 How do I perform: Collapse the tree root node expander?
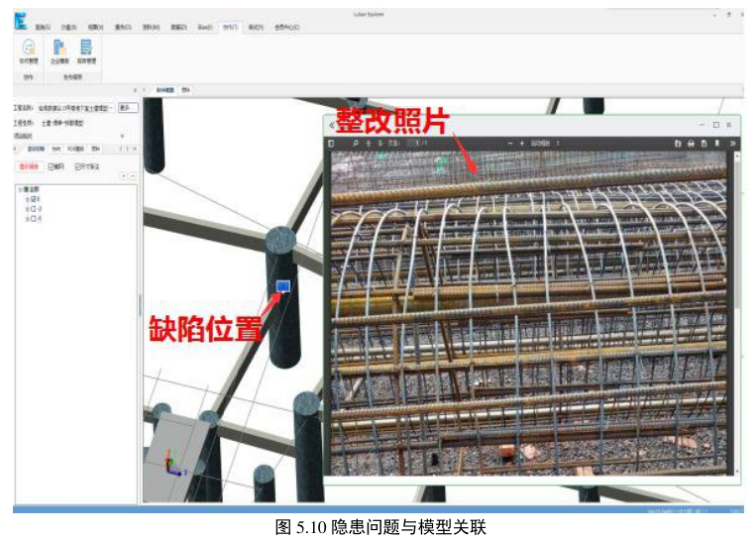tap(20, 189)
